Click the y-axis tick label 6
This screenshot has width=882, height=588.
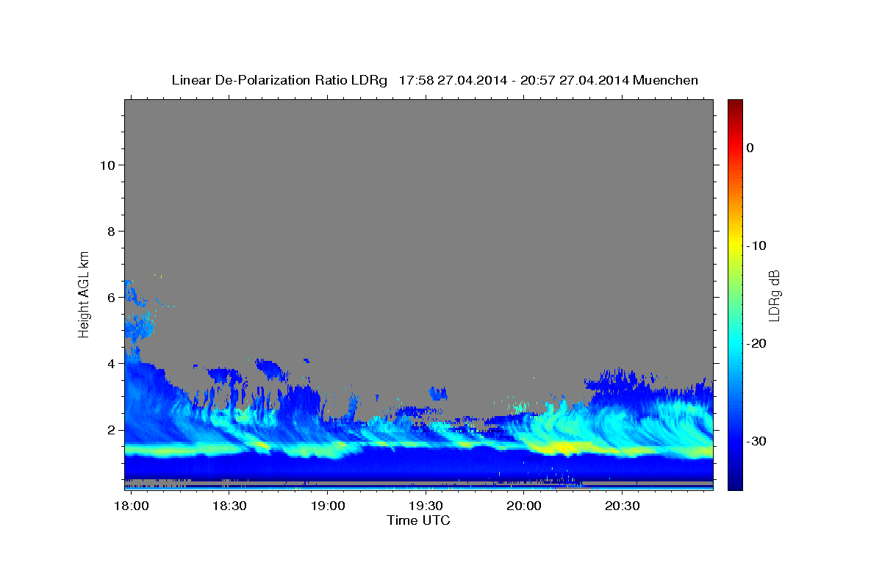click(111, 297)
